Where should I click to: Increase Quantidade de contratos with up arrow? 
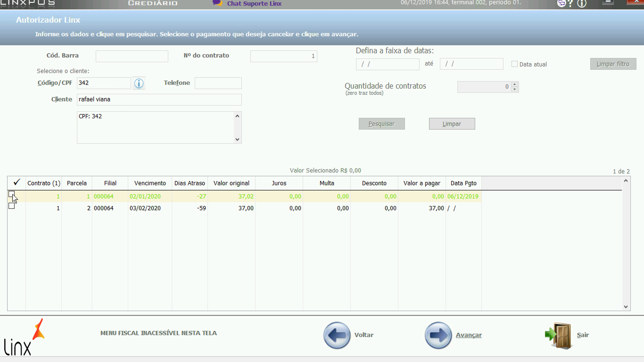pos(515,84)
